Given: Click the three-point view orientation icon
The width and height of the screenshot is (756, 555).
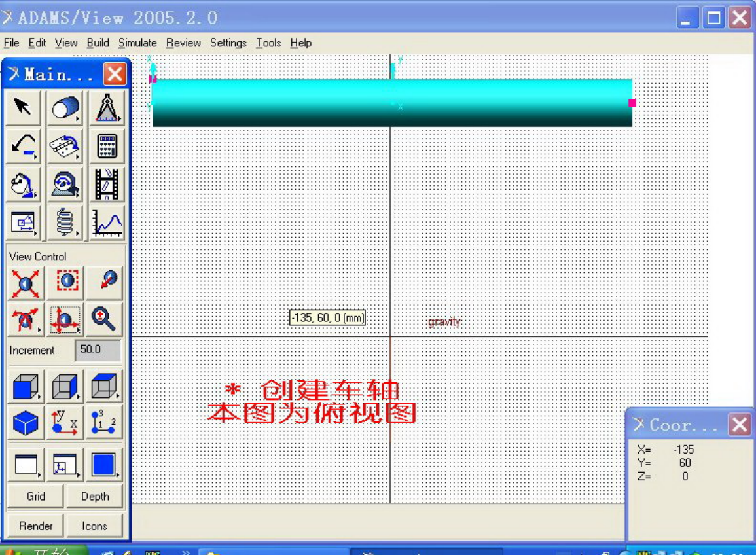Looking at the screenshot, I should pos(103,423).
